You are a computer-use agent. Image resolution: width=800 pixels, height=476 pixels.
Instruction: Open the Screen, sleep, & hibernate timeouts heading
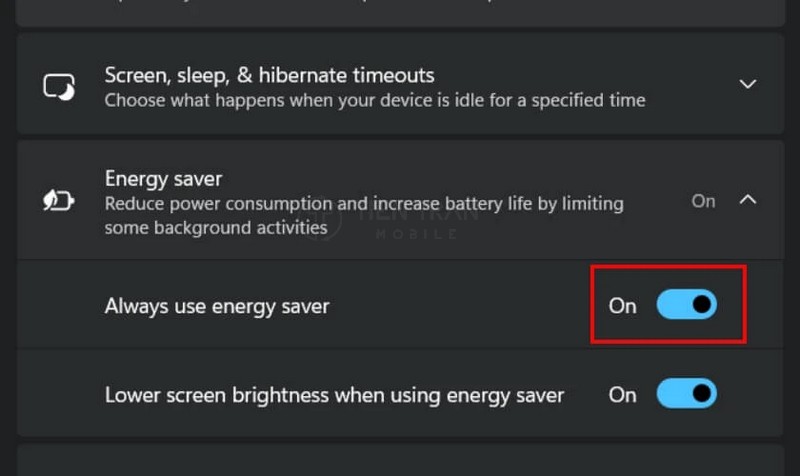pyautogui.click(x=269, y=75)
